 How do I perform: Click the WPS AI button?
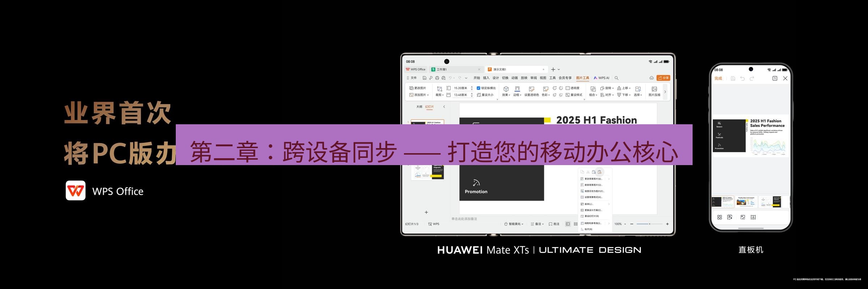tap(601, 78)
